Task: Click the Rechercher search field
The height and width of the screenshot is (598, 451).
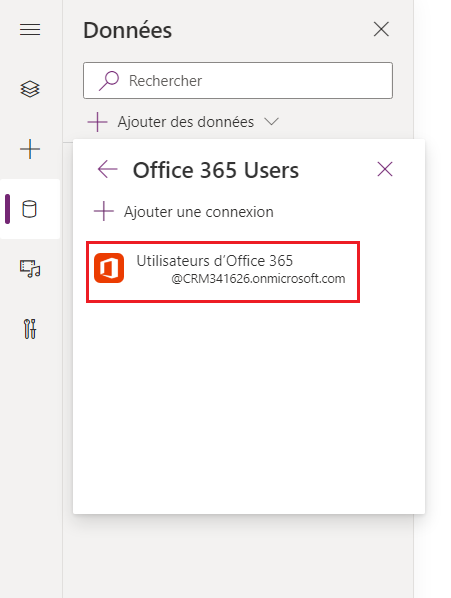Action: (x=238, y=80)
